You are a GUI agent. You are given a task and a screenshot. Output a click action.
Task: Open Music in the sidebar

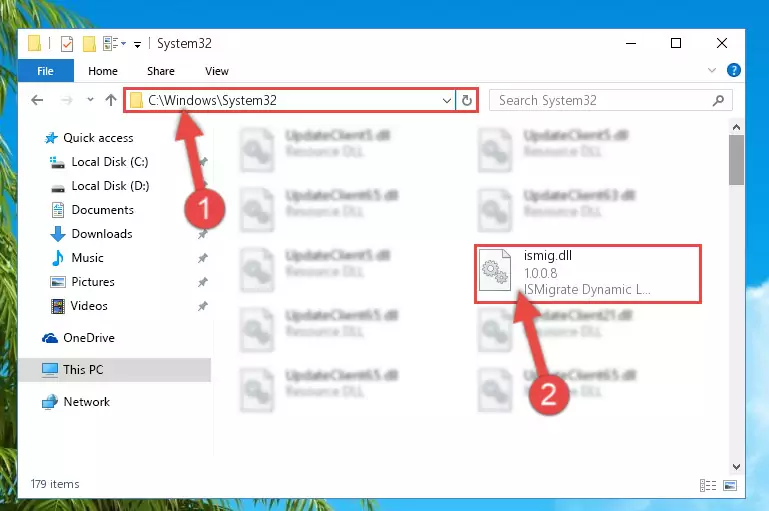87,258
